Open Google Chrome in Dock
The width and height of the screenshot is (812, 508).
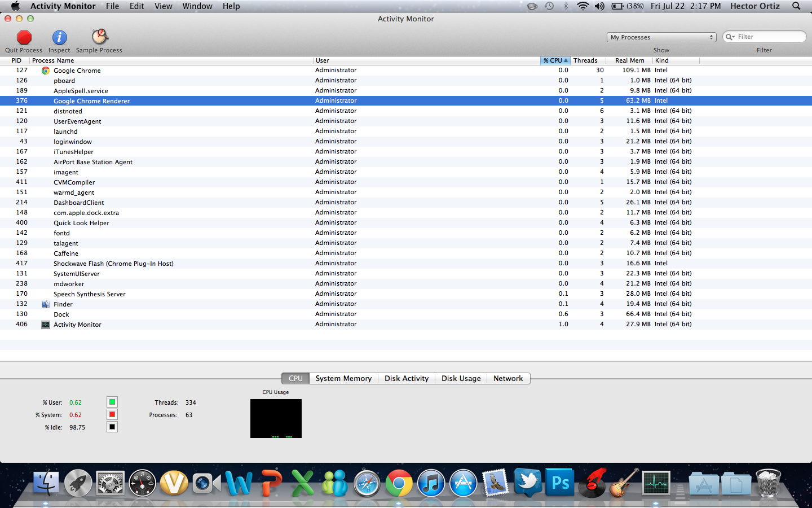tap(399, 484)
